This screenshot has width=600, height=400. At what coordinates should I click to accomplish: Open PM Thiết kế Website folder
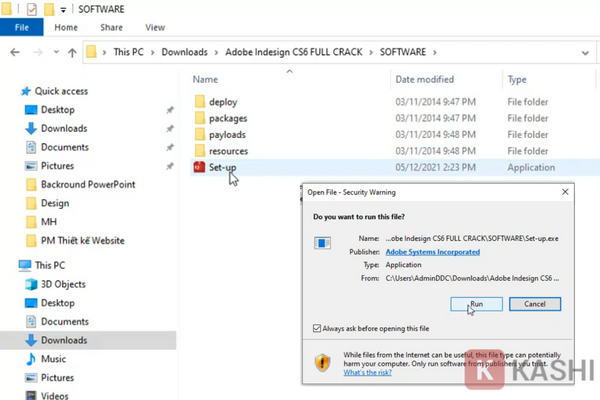coord(83,240)
